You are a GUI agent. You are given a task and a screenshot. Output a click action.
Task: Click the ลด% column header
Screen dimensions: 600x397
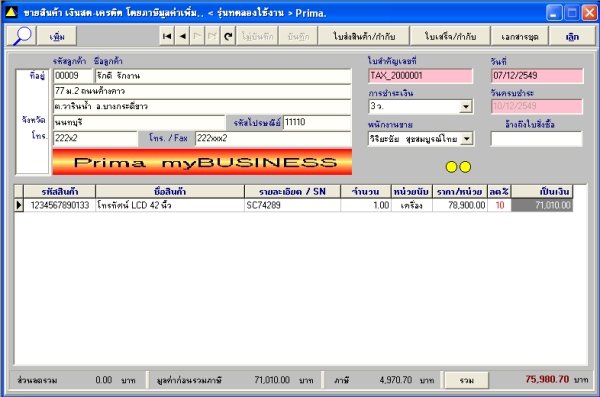coord(499,191)
